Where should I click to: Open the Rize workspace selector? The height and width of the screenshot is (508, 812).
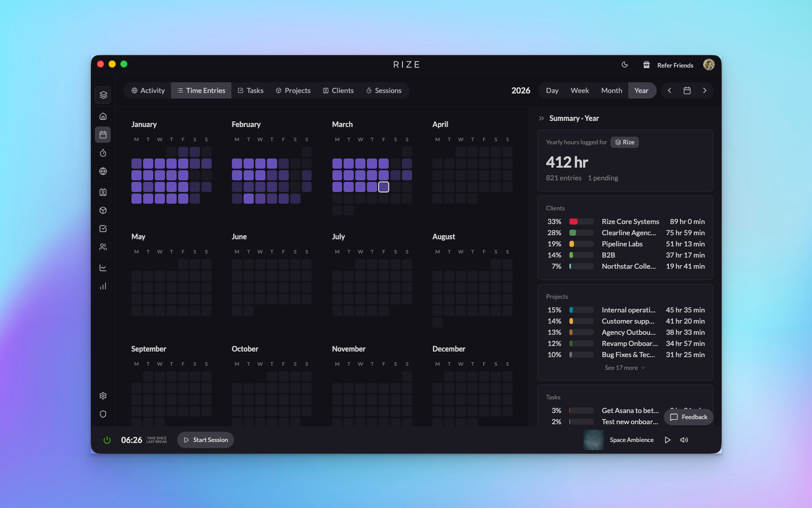click(x=625, y=142)
